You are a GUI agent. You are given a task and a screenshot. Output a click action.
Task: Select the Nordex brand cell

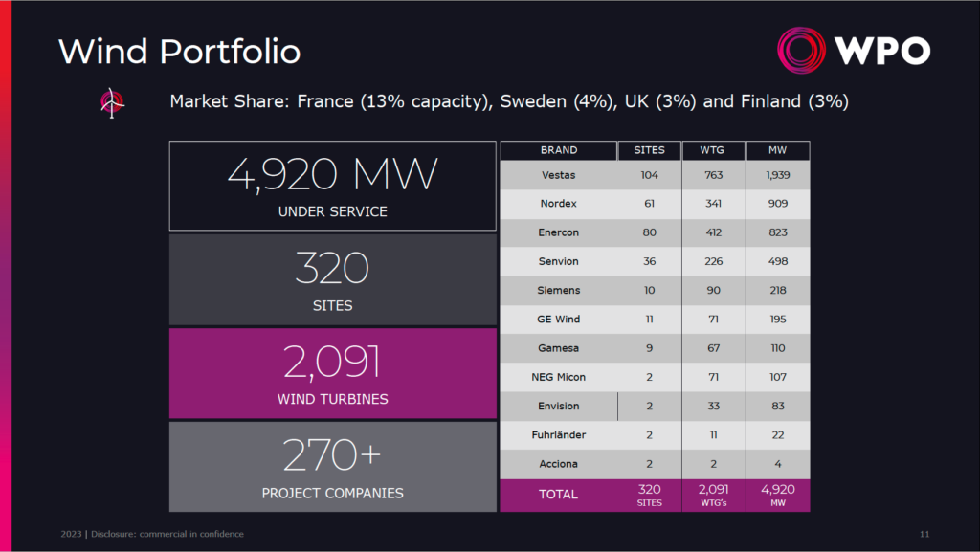[x=559, y=204]
